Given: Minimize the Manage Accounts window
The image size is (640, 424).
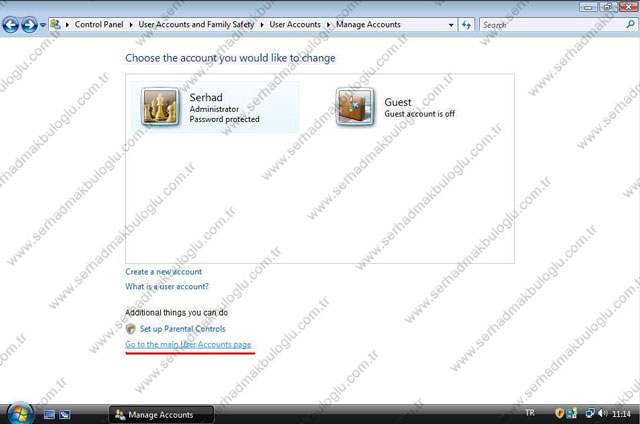Looking at the screenshot, I should coord(588,7).
